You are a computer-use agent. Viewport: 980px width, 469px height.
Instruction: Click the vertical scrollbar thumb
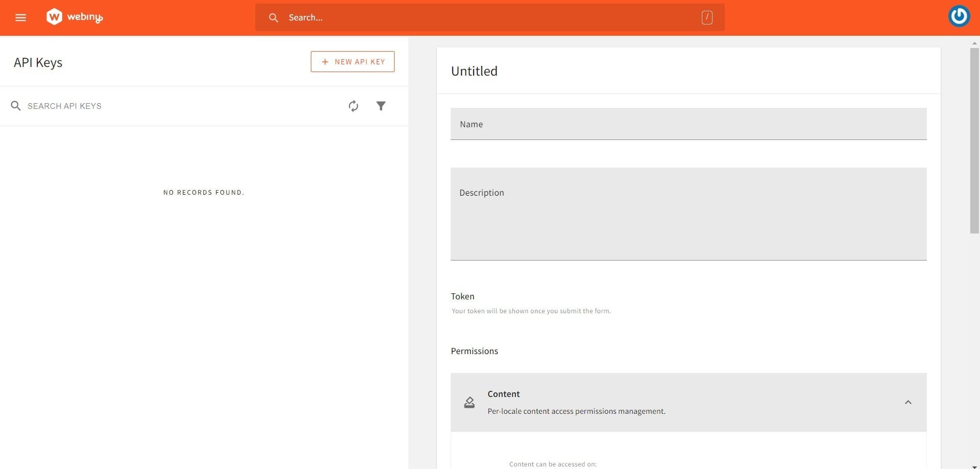(974, 140)
